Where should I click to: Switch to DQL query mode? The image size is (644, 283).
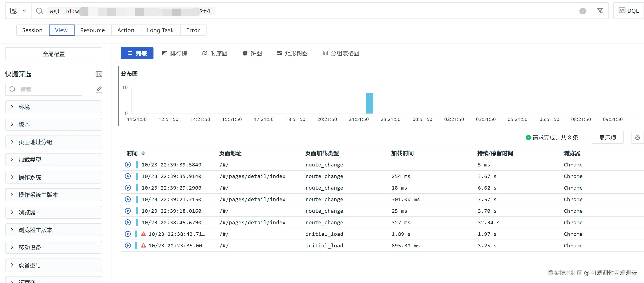[628, 11]
